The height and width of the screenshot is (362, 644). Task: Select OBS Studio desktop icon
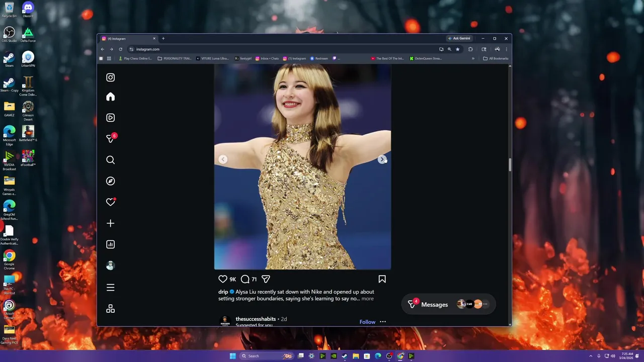(x=9, y=34)
